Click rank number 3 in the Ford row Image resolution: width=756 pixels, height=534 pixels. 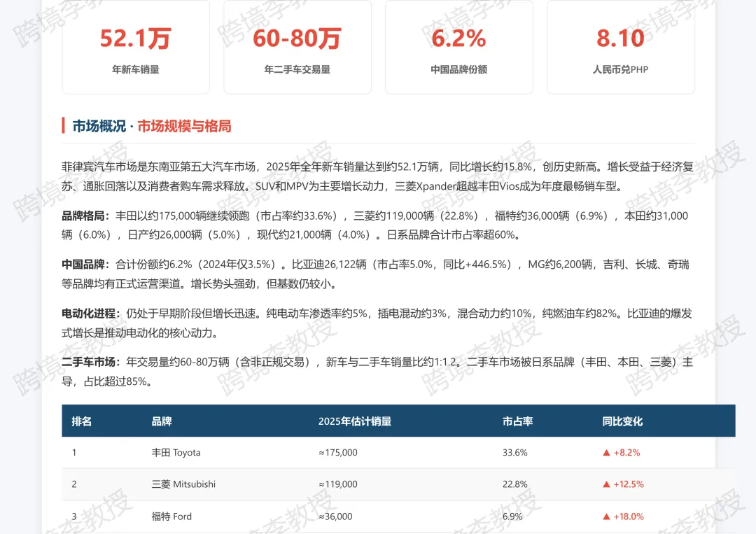click(73, 517)
